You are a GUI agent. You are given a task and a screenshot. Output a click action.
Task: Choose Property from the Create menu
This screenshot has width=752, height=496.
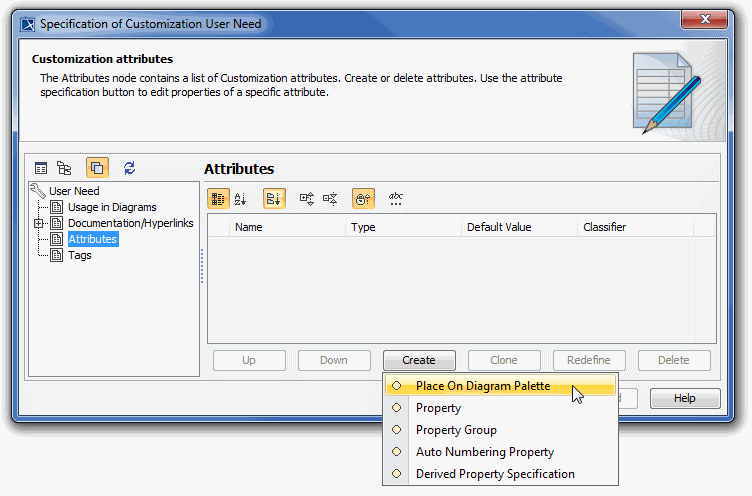500,408
